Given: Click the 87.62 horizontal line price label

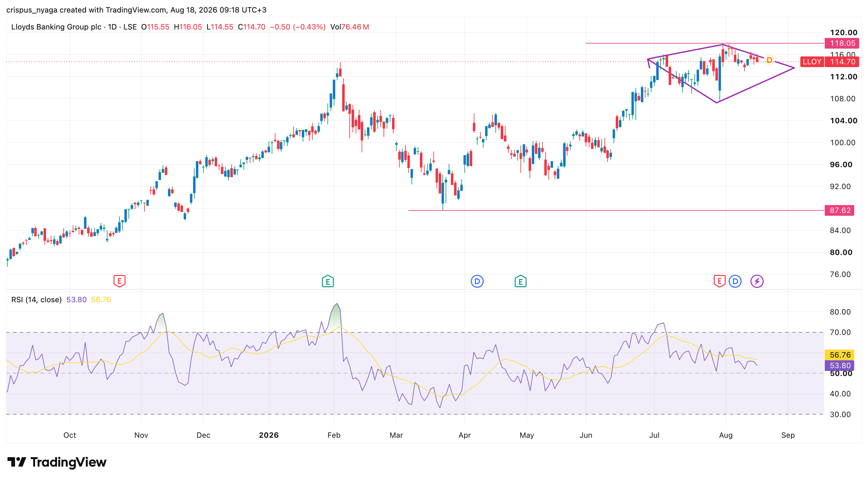Looking at the screenshot, I should point(839,210).
